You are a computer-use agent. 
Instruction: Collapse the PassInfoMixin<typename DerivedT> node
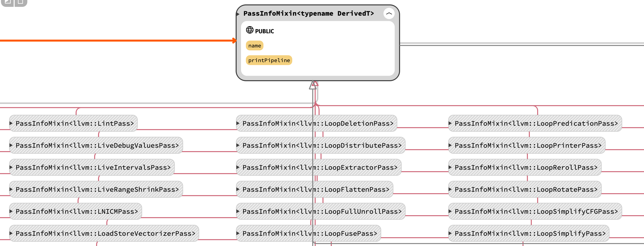[x=389, y=13]
